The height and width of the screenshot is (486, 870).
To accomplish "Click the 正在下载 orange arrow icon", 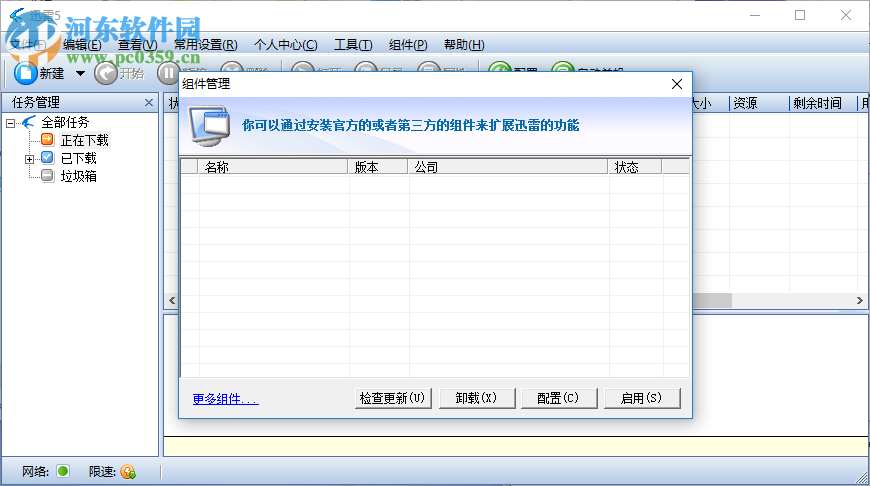I will tap(48, 140).
